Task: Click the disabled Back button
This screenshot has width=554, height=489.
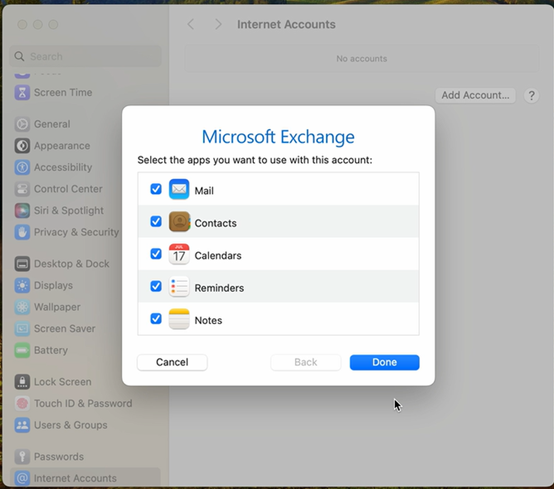Action: (x=306, y=363)
